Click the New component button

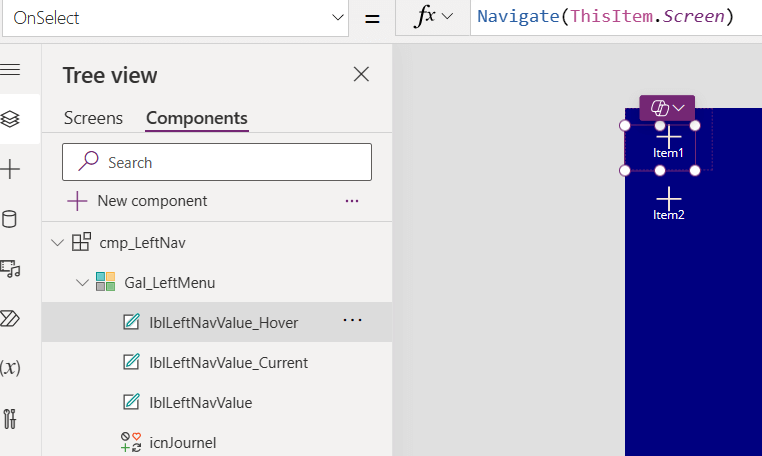pos(138,201)
